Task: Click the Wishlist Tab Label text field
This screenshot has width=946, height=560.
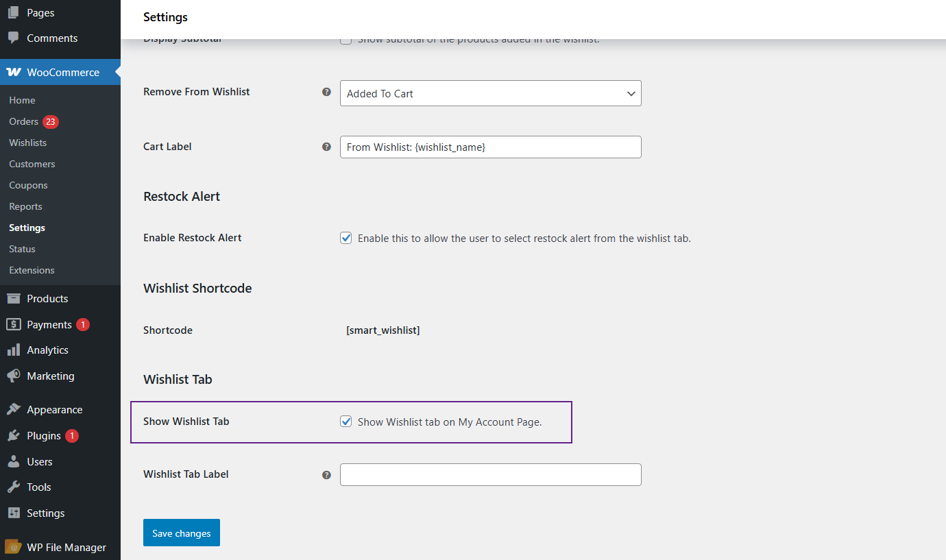Action: [490, 475]
